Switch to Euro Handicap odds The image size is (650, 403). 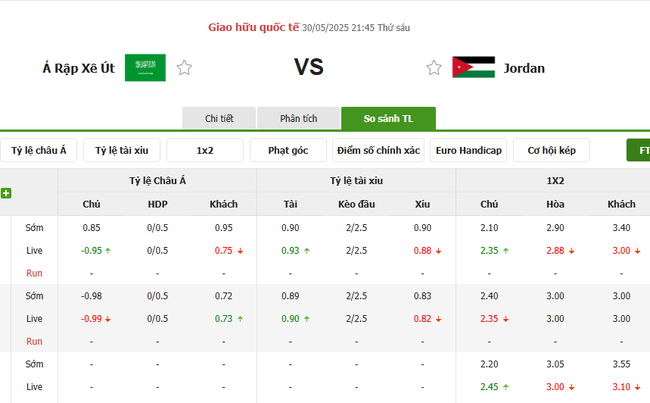pyautogui.click(x=469, y=151)
